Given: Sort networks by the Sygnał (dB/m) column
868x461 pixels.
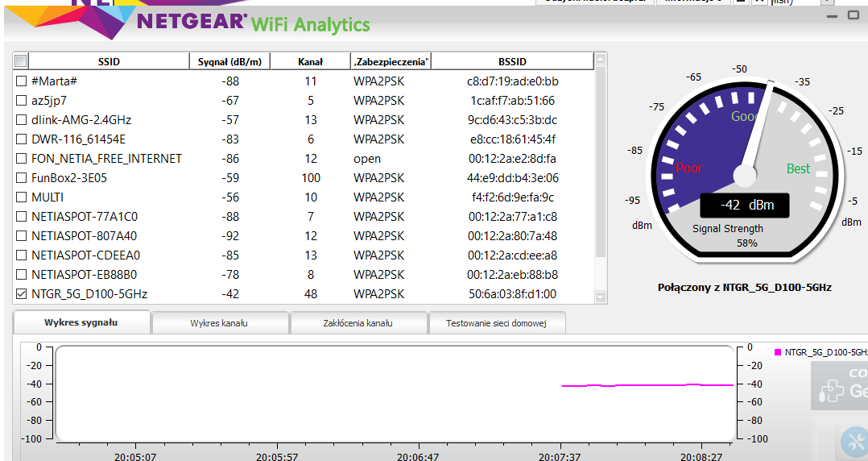Looking at the screenshot, I should pyautogui.click(x=229, y=62).
